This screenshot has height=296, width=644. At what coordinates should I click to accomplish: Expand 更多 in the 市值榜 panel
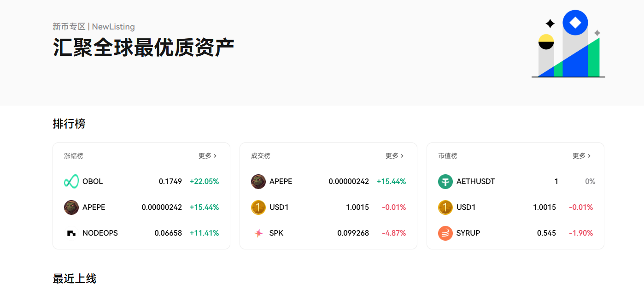(581, 156)
